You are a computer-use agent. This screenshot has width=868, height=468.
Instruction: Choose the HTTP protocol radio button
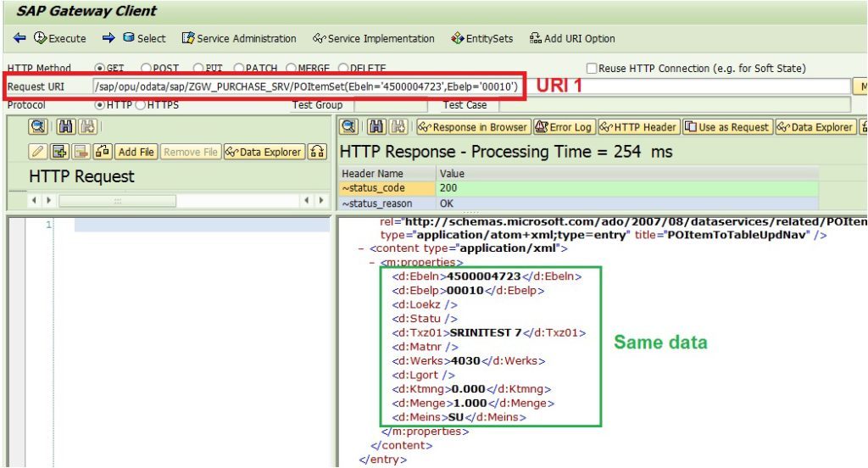tap(100, 104)
